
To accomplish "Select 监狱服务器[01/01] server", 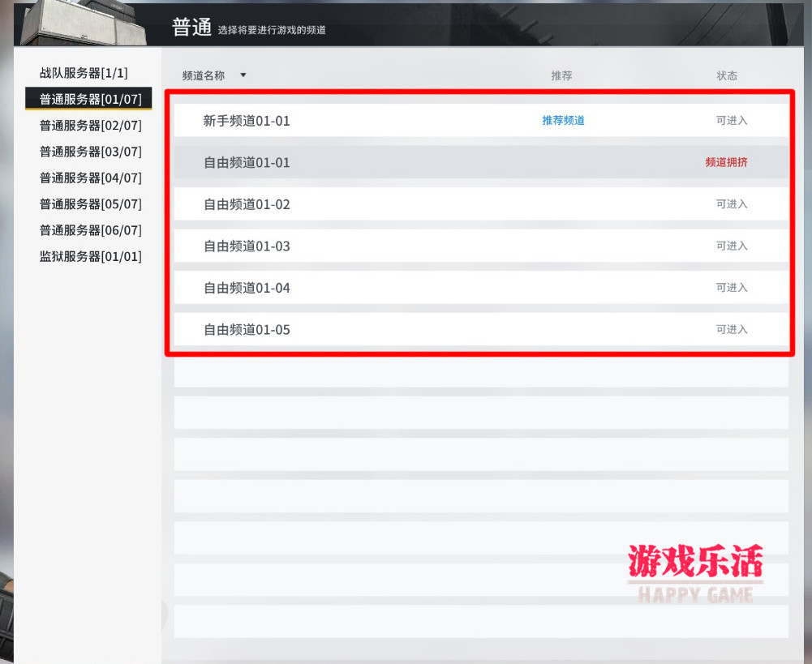I will [90, 257].
